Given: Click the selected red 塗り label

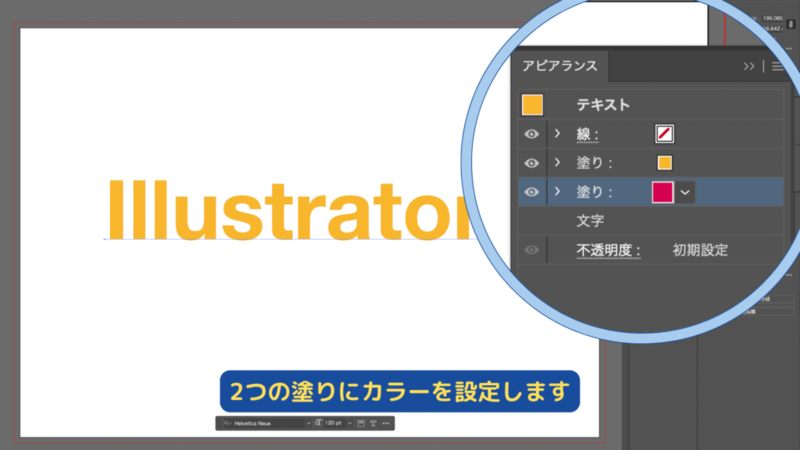Looking at the screenshot, I should tap(594, 192).
